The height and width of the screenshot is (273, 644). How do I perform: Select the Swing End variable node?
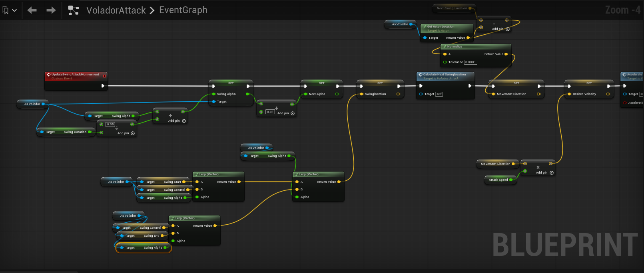tap(143, 236)
